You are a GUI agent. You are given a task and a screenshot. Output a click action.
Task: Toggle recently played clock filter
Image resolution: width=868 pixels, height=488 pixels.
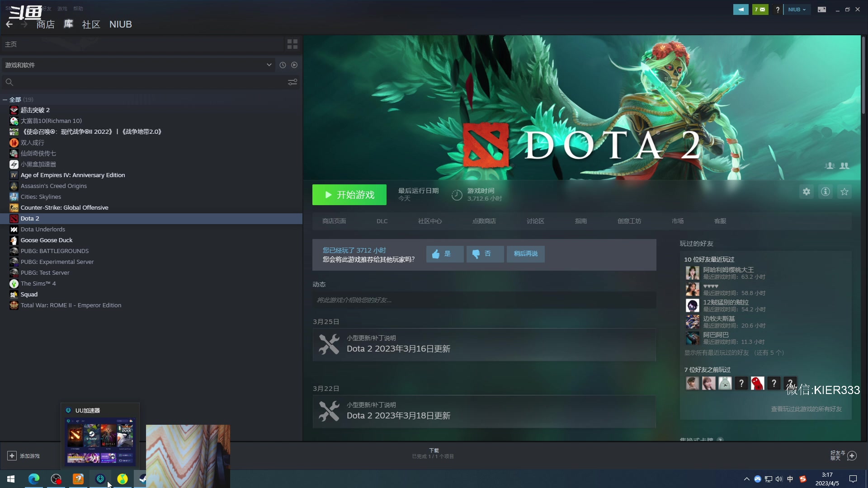click(x=283, y=65)
